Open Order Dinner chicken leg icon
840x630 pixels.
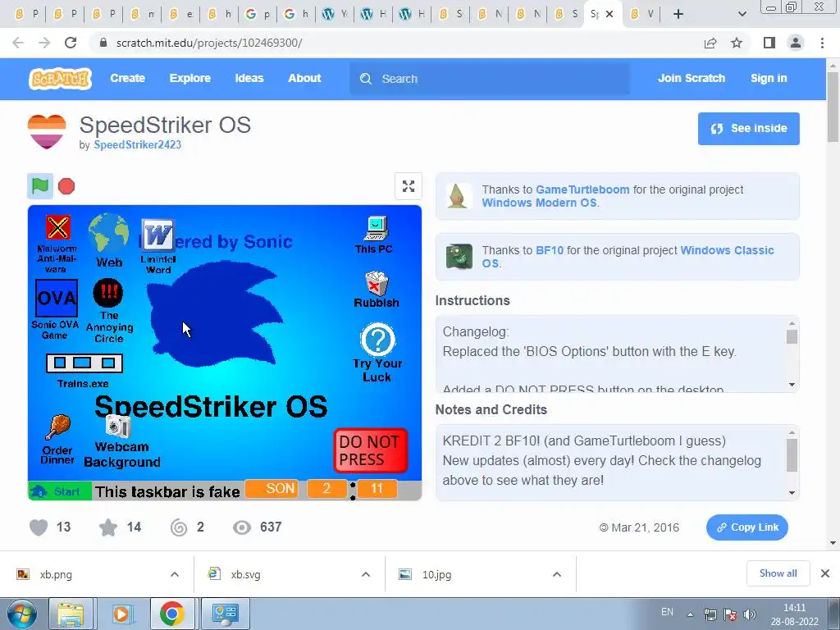tap(57, 440)
